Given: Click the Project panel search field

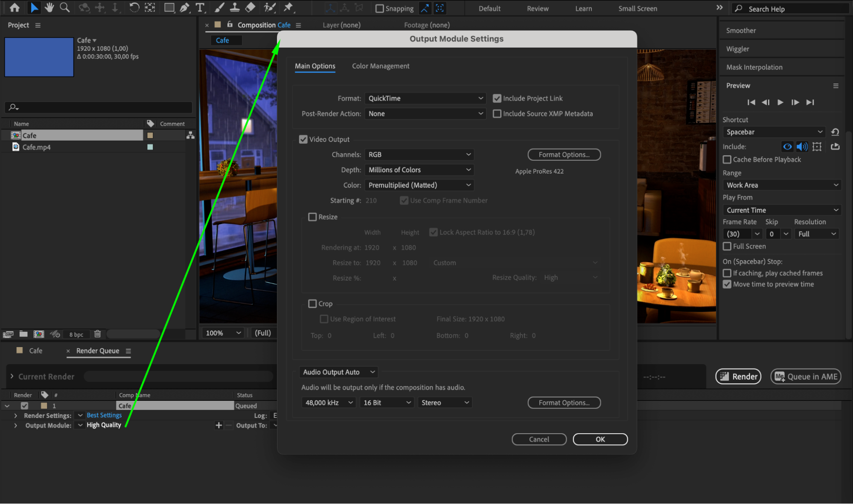Looking at the screenshot, I should tap(102, 107).
